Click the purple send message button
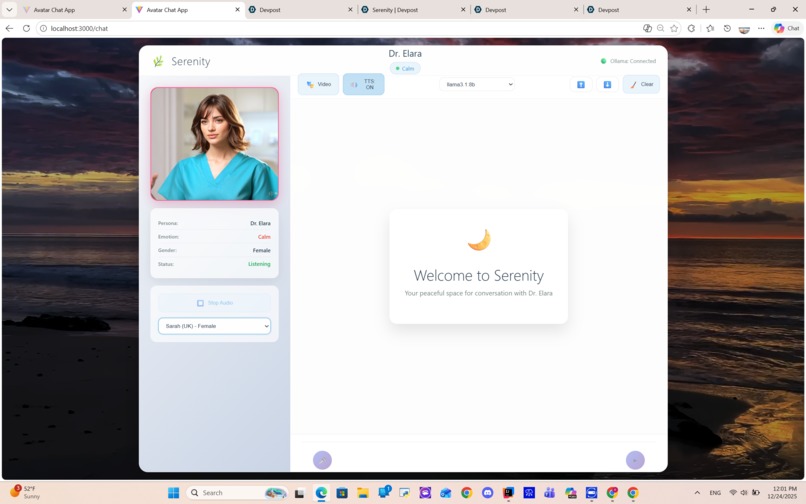 pyautogui.click(x=635, y=460)
